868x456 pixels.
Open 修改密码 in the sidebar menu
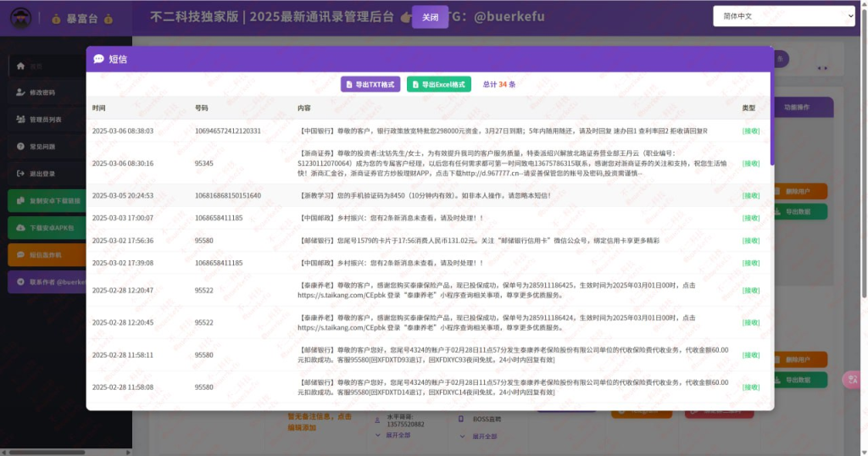click(47, 92)
